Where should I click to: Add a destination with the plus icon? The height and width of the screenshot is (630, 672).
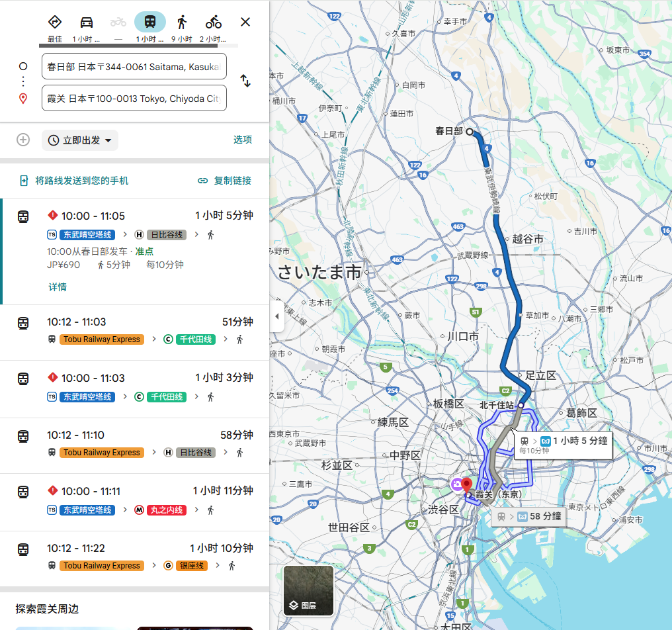[x=23, y=140]
